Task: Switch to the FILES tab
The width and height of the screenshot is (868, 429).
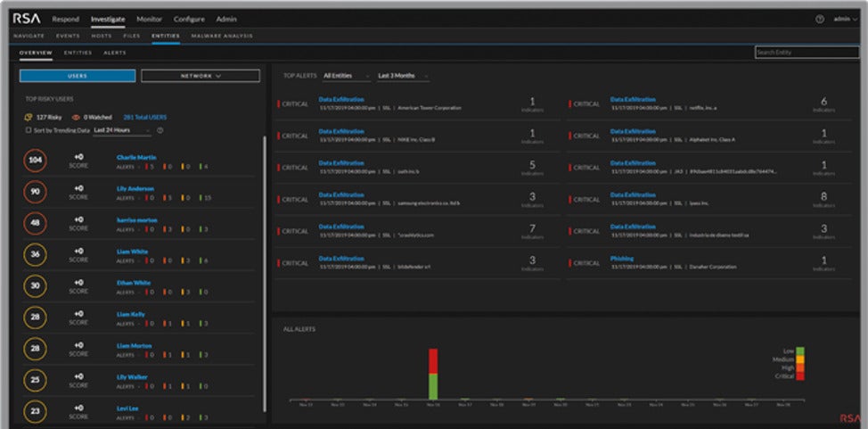Action: [x=132, y=36]
